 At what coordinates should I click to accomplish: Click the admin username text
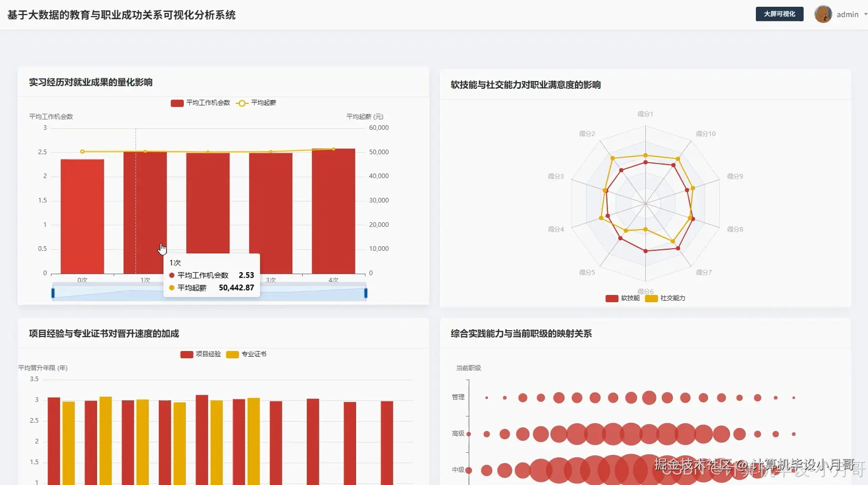coord(847,15)
